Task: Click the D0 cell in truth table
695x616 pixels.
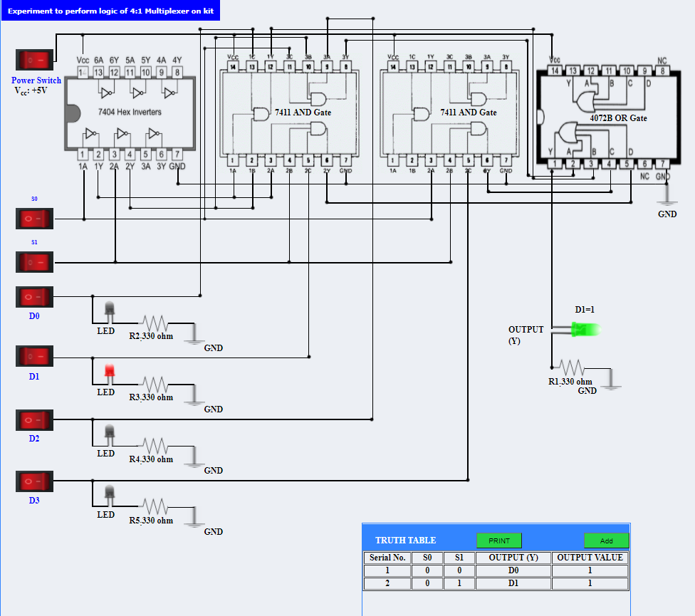Action: [513, 570]
